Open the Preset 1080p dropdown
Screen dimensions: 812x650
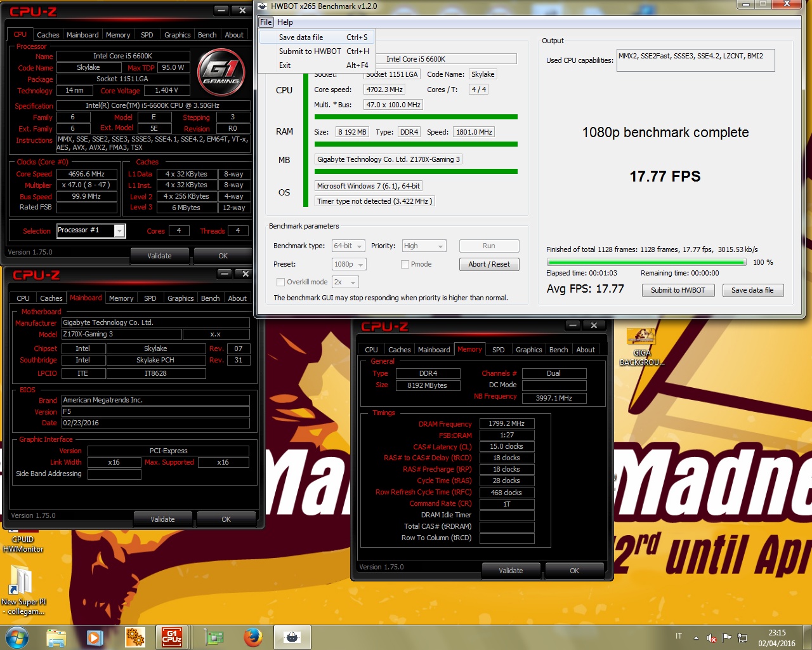[x=349, y=264]
